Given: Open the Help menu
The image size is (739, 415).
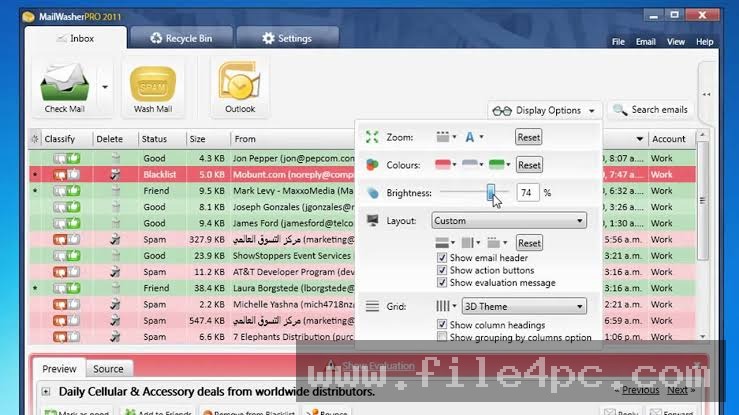Looking at the screenshot, I should [x=705, y=42].
